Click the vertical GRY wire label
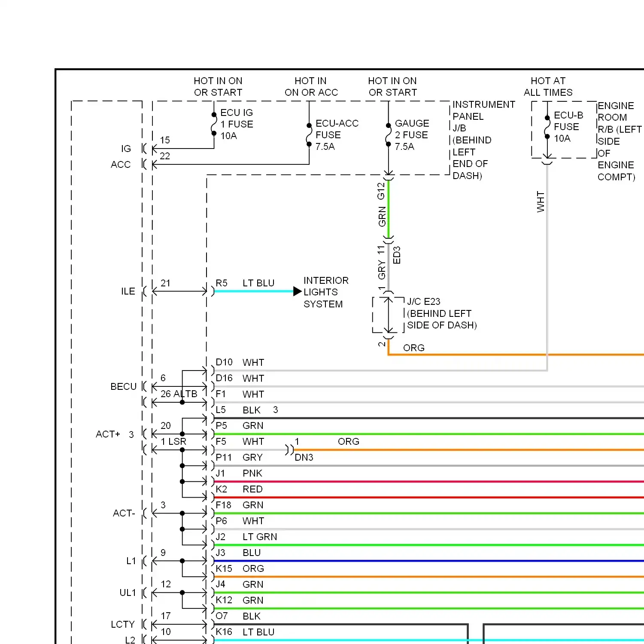The image size is (644, 644). point(382,270)
